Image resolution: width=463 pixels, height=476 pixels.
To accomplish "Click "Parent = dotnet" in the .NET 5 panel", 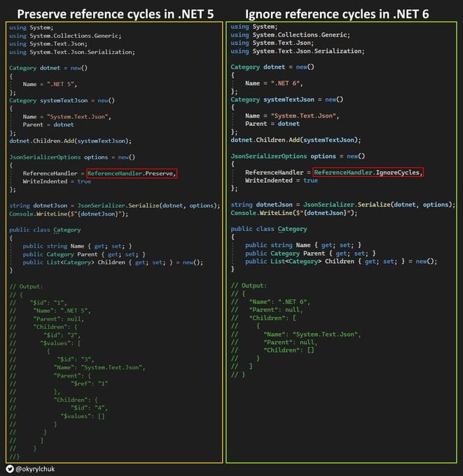I will [48, 125].
